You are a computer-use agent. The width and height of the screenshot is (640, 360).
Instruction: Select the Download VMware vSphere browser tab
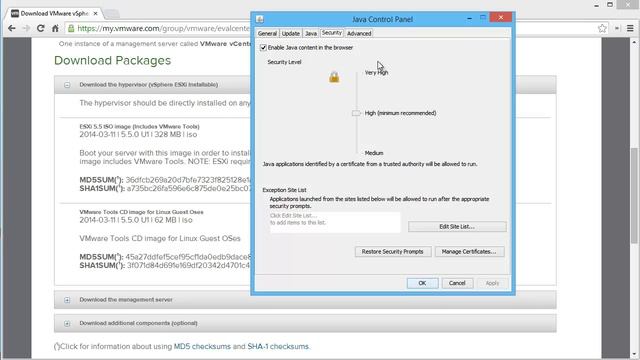tap(54, 13)
